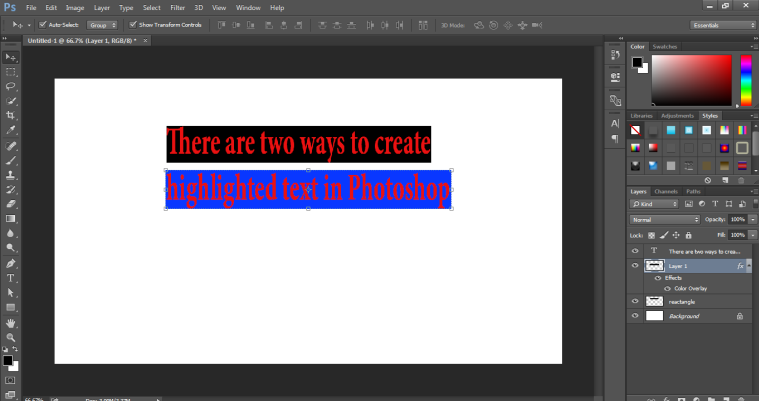Image resolution: width=759 pixels, height=401 pixels.
Task: Open the Image menu
Action: [x=75, y=8]
